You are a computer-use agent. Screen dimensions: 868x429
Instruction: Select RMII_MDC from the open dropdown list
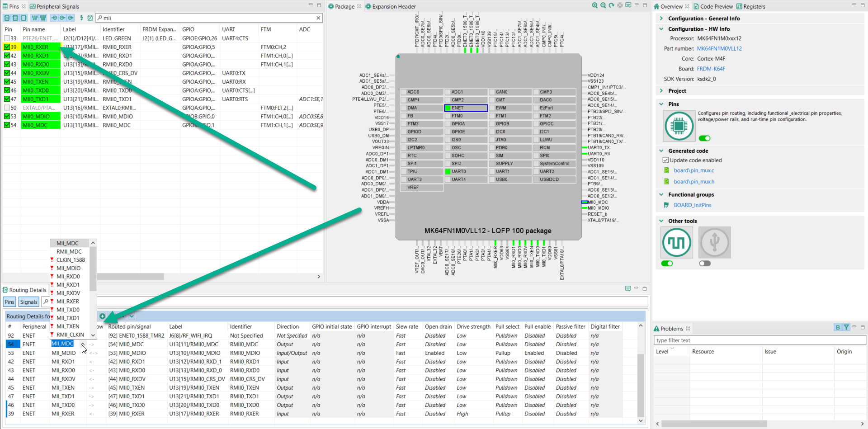[68, 251]
